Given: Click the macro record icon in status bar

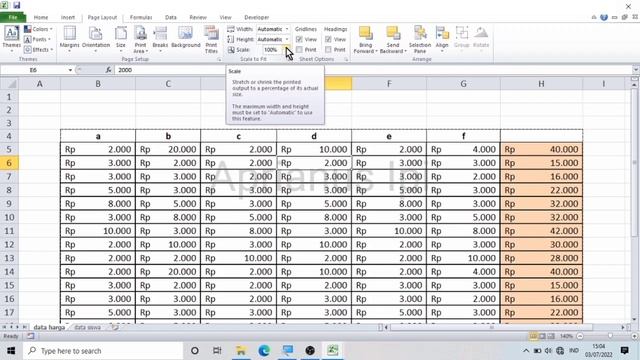Looking at the screenshot, I should click(31, 336).
